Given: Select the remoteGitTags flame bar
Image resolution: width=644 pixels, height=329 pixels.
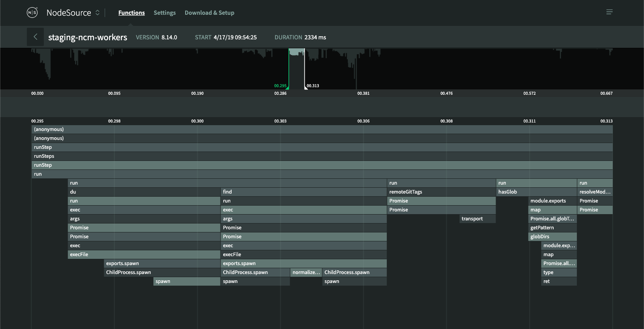Looking at the screenshot, I should coord(441,192).
